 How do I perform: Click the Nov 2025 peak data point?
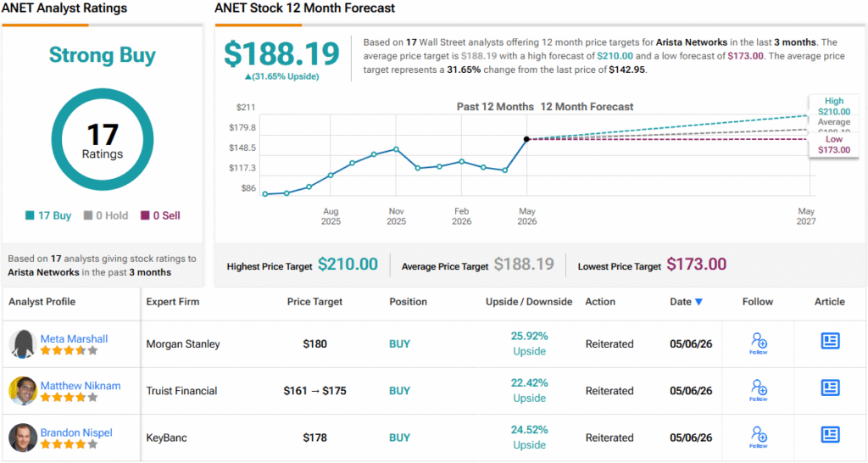pyautogui.click(x=397, y=149)
